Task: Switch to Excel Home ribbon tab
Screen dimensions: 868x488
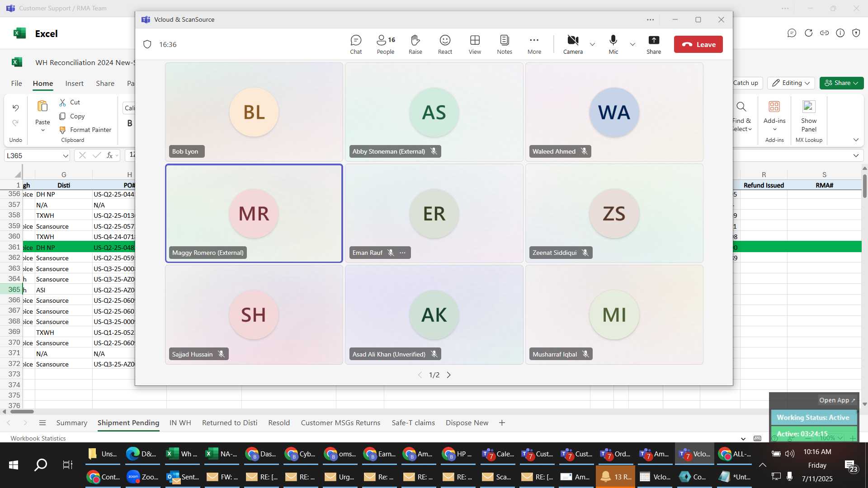Action: pyautogui.click(x=42, y=83)
